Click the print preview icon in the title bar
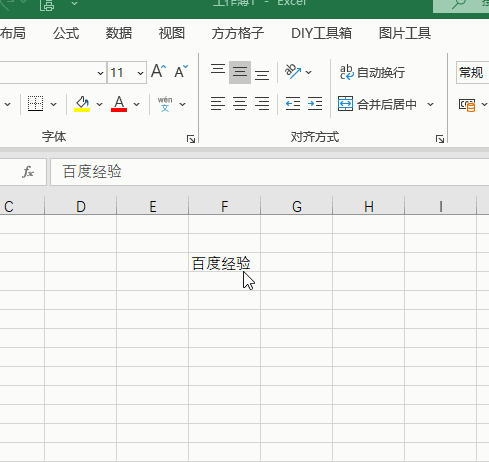 coord(47,5)
